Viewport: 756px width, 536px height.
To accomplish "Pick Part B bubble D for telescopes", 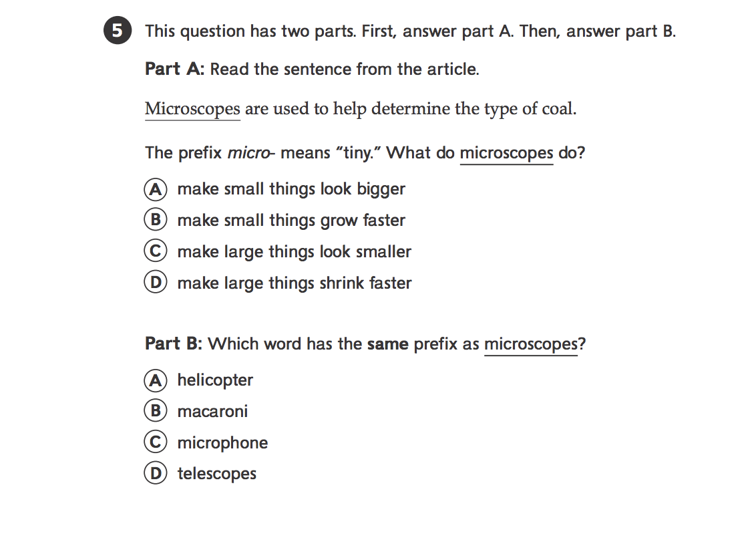I will (x=155, y=474).
